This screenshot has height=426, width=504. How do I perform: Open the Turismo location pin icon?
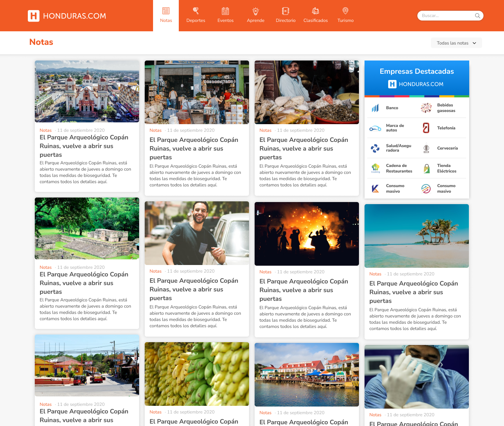coord(345,11)
